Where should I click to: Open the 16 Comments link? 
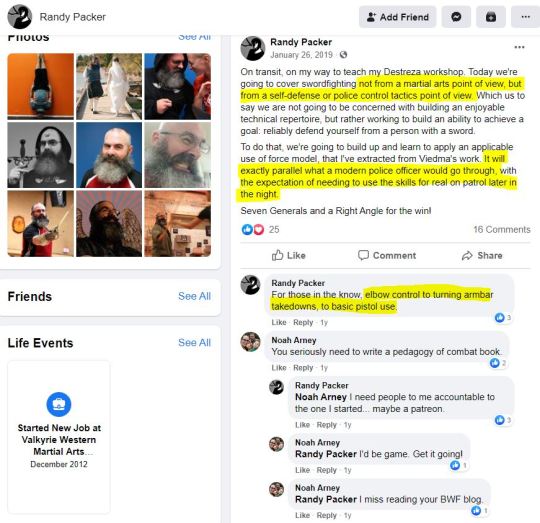click(502, 229)
